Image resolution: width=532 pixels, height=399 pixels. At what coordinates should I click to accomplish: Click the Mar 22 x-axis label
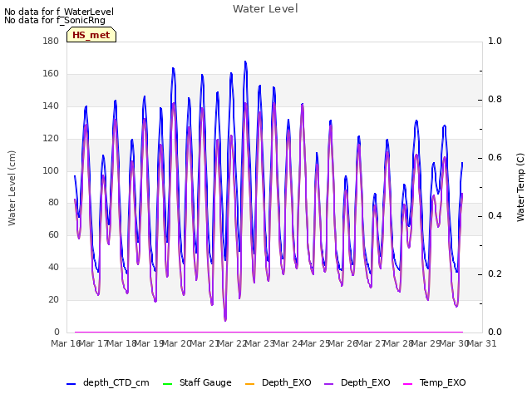(232, 343)
